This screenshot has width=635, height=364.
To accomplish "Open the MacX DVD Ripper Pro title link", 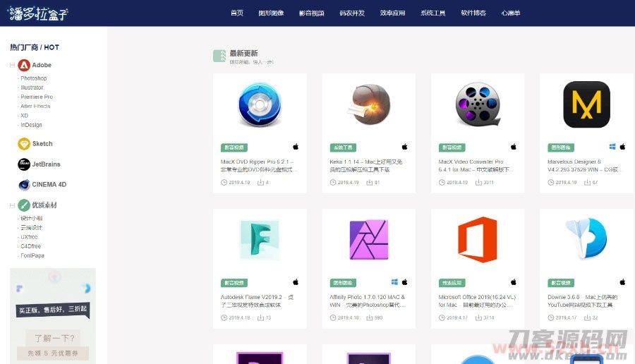I will click(x=259, y=166).
